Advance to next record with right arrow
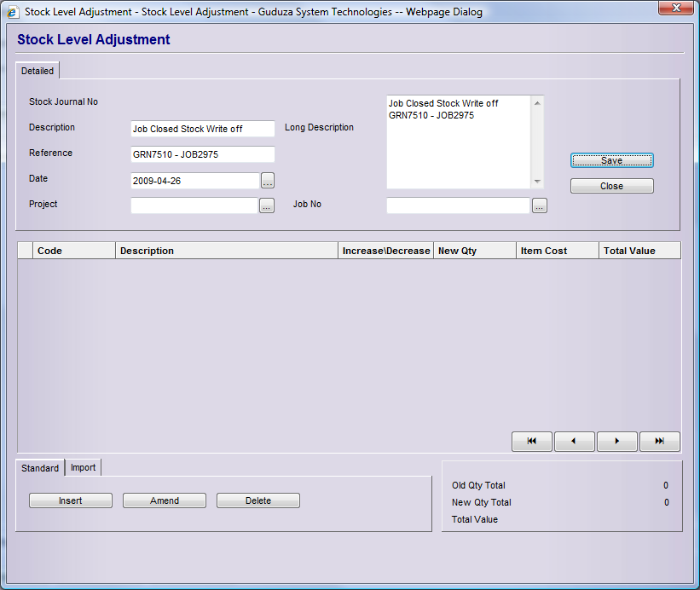Screen dimensions: 700x590 coord(617,442)
